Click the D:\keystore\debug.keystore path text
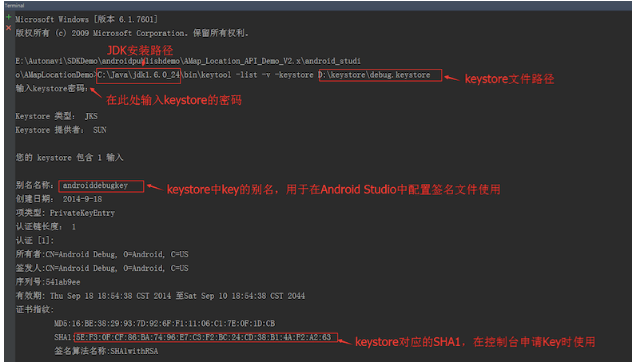Viewport: 636px width, 363px height. (x=375, y=75)
